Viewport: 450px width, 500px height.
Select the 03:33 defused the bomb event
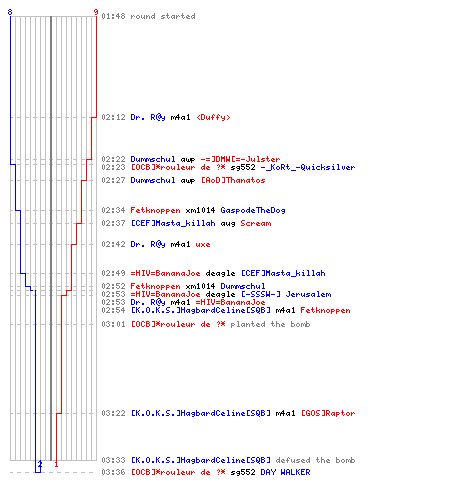coord(228,460)
